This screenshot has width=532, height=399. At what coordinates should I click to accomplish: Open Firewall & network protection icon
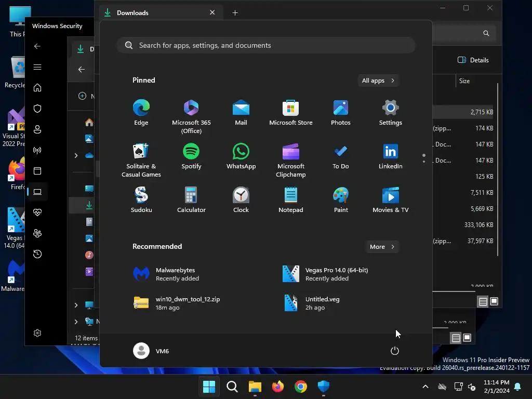[37, 150]
